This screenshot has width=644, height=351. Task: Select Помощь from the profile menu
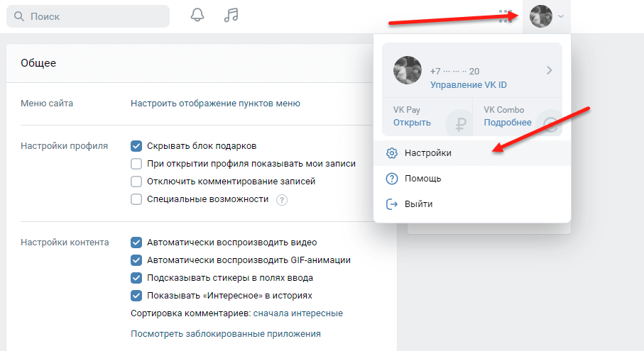click(x=423, y=179)
